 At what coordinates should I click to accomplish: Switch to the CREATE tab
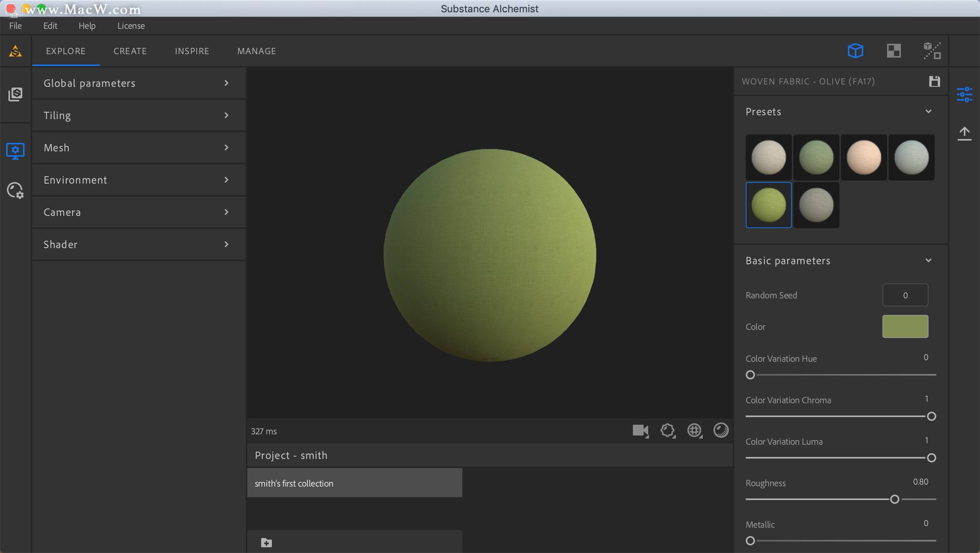130,51
